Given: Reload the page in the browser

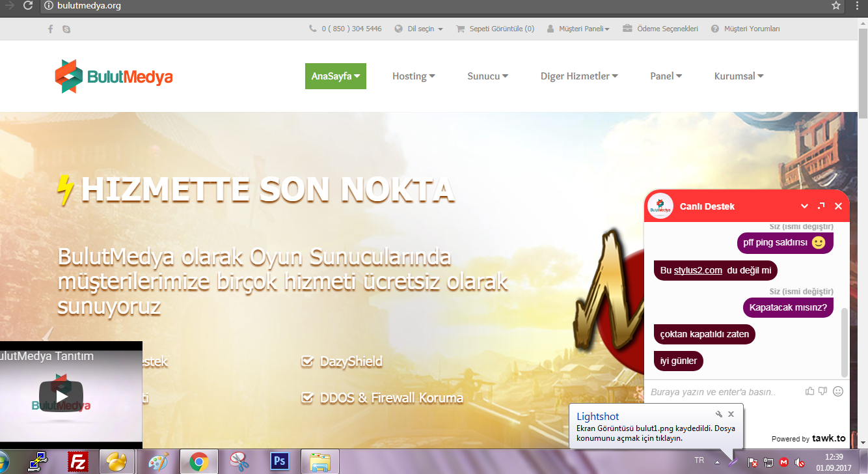Looking at the screenshot, I should pyautogui.click(x=28, y=6).
